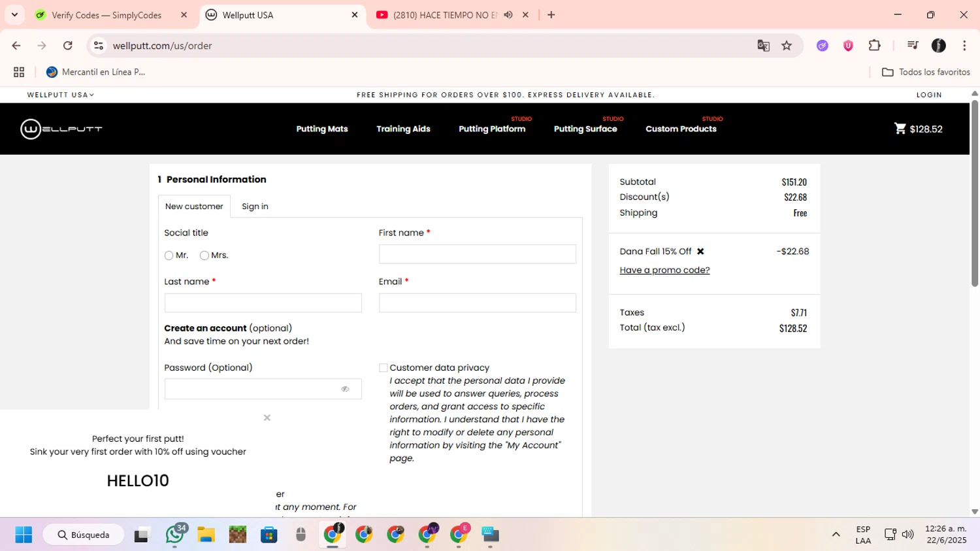Select the Mr. social title
980x551 pixels.
point(169,256)
